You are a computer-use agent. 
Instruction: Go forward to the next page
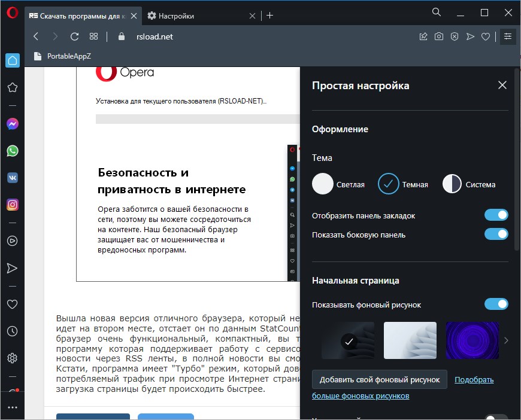55,36
